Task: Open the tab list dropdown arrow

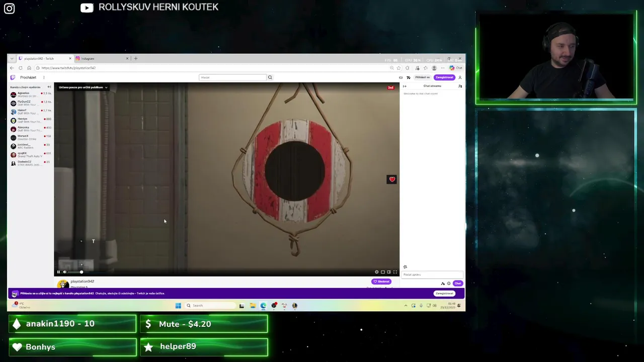Action: click(12, 58)
